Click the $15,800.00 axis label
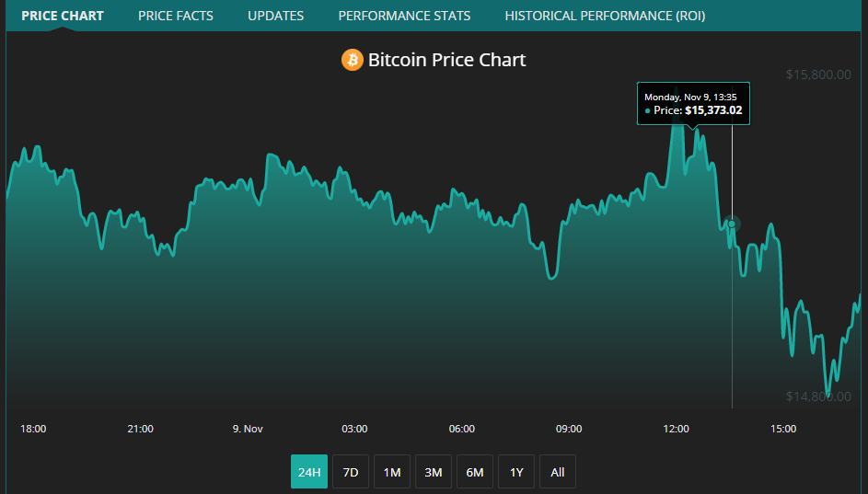Image resolution: width=868 pixels, height=494 pixels. [817, 75]
